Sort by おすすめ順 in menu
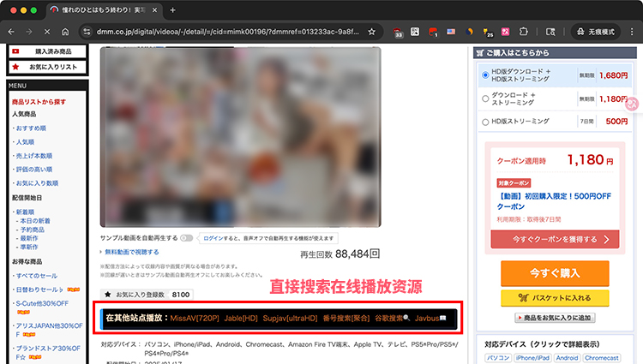643x364 pixels. (x=31, y=128)
